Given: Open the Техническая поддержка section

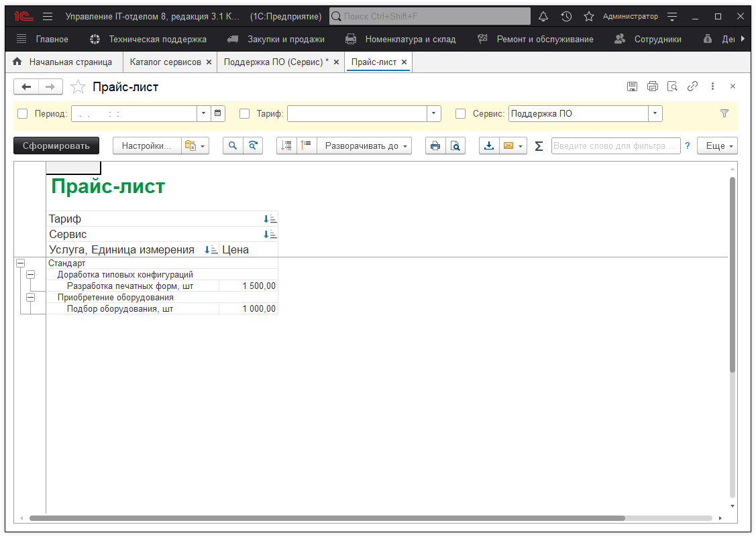Looking at the screenshot, I should click(x=158, y=40).
